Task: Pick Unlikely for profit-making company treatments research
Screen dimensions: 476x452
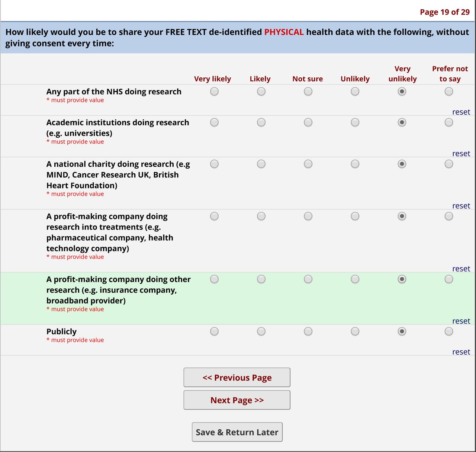Action: pos(355,216)
